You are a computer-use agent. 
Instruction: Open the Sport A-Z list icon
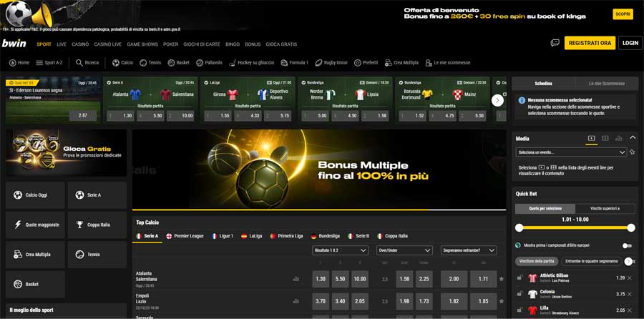tap(39, 63)
